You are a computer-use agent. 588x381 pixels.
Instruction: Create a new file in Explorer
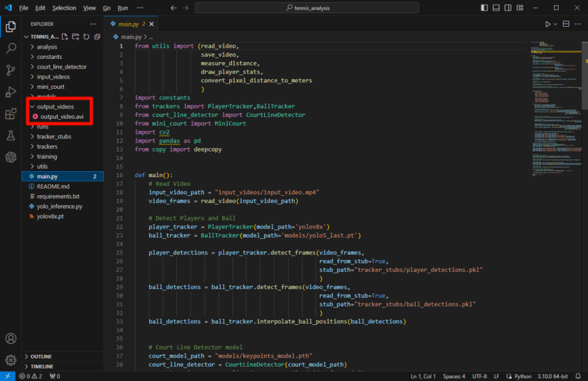pos(65,37)
